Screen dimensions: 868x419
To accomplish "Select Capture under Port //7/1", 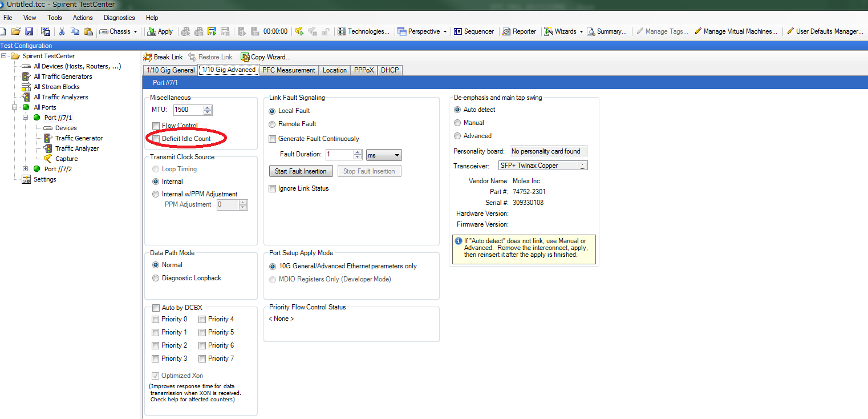I will tap(66, 159).
